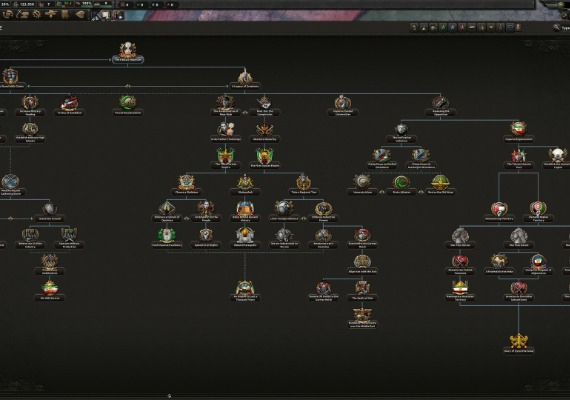
Task: Choose the focus directly below Increase Military Funding
Action: pos(30,132)
